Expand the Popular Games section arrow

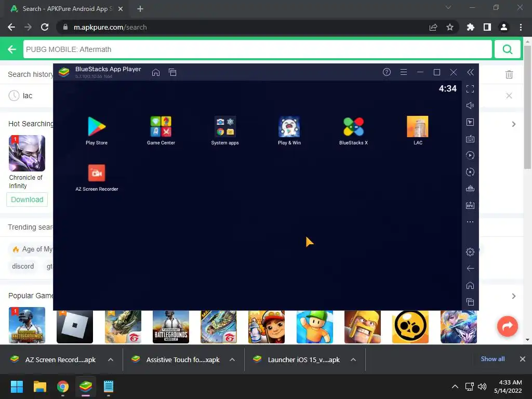514,296
